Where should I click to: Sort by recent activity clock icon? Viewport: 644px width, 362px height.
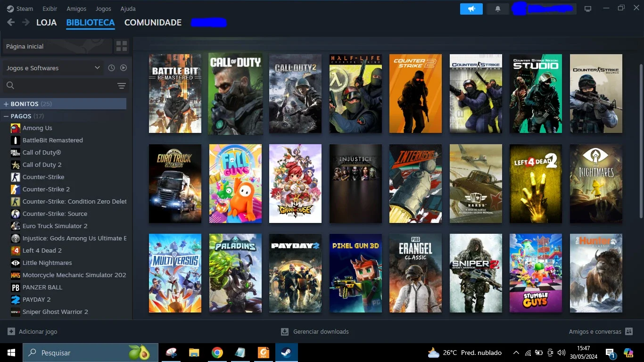click(x=111, y=68)
